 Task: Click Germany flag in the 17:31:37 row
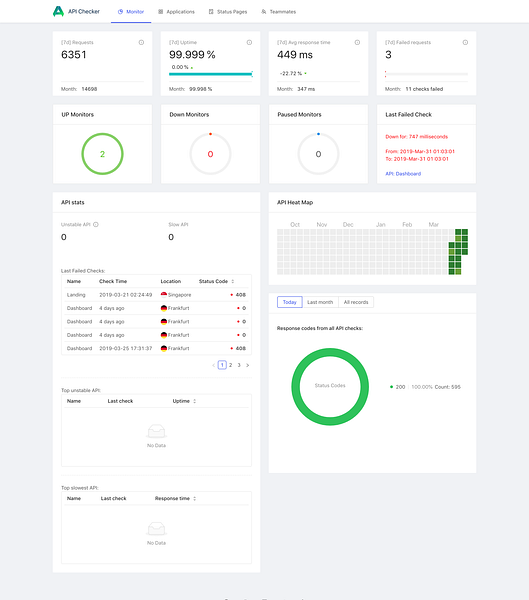(164, 348)
